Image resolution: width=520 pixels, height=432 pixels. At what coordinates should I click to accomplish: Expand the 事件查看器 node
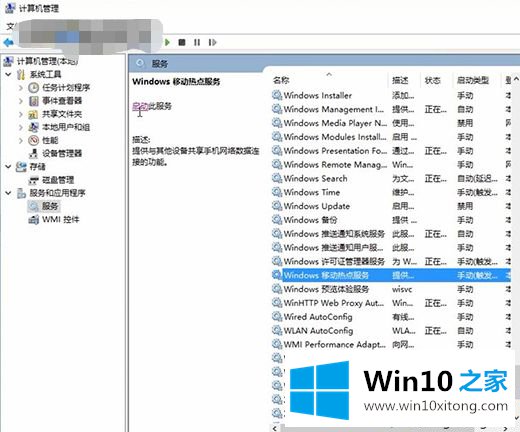21,101
